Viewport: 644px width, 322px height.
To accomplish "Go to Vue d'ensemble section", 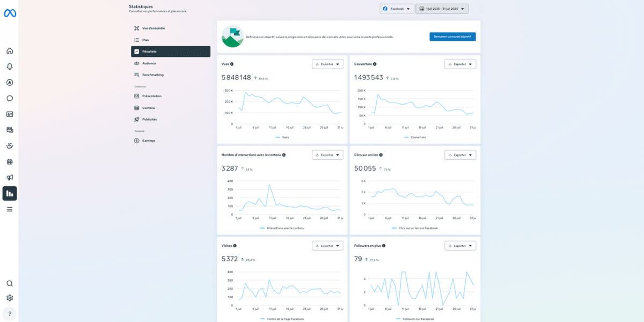I will (153, 28).
